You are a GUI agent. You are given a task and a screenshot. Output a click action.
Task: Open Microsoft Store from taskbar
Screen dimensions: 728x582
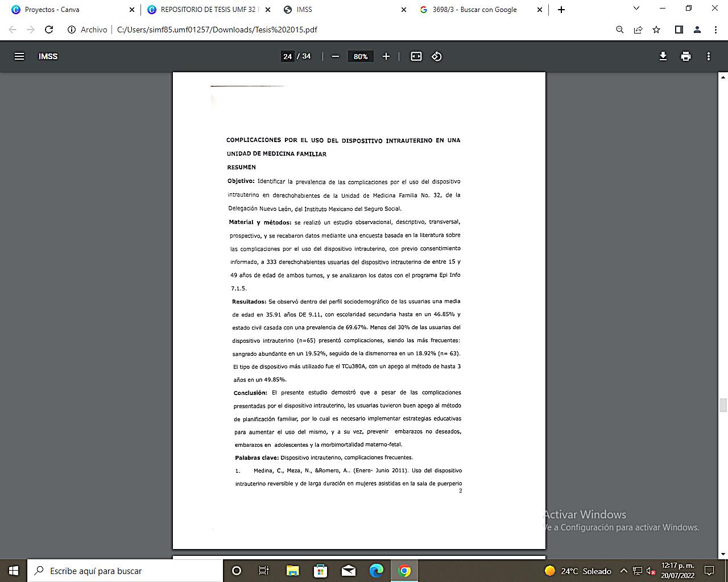click(x=320, y=571)
